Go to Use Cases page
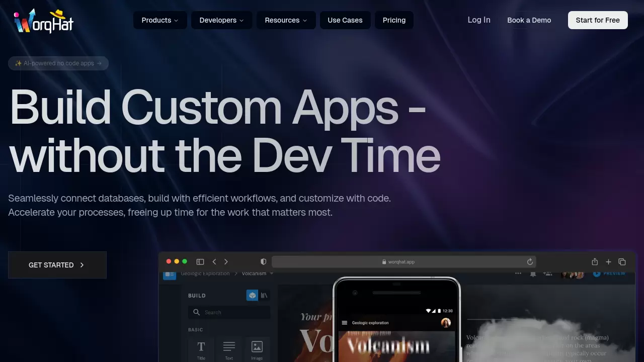Viewport: 644px width, 362px height. 345,20
